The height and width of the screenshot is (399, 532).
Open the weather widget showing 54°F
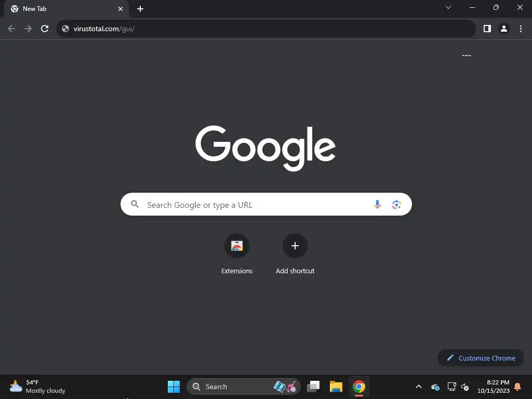[37, 387]
